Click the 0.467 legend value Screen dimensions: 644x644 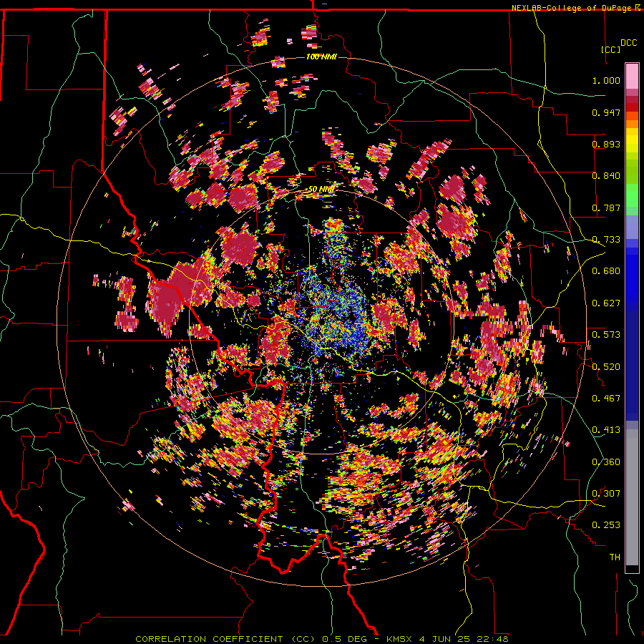pyautogui.click(x=606, y=399)
